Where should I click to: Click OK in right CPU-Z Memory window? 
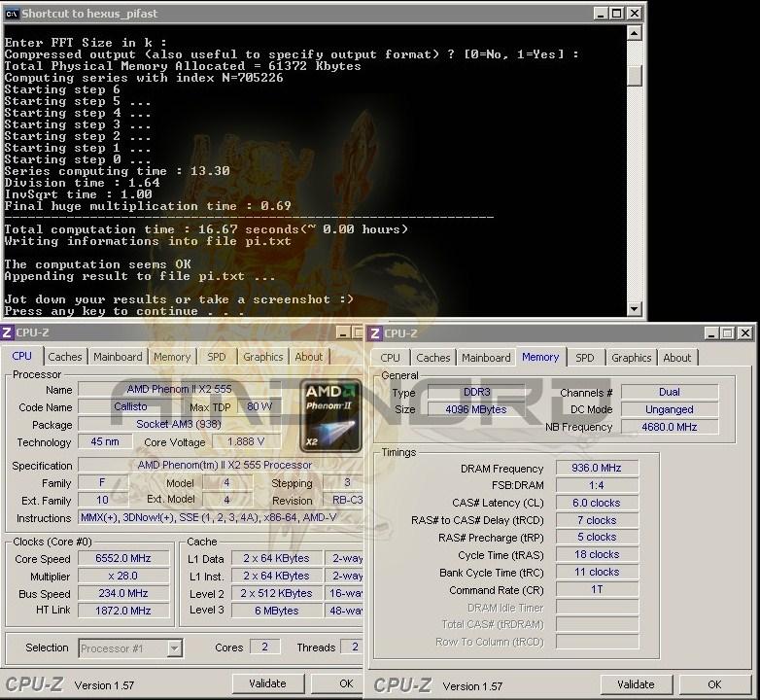[714, 684]
